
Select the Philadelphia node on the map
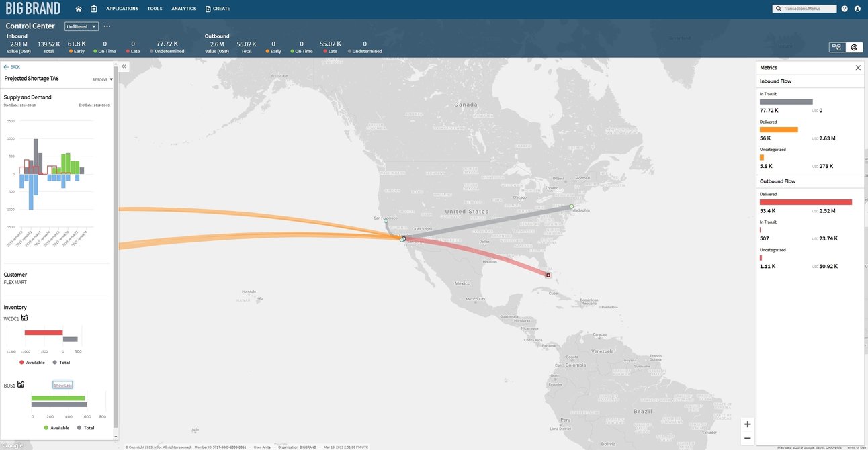571,206
